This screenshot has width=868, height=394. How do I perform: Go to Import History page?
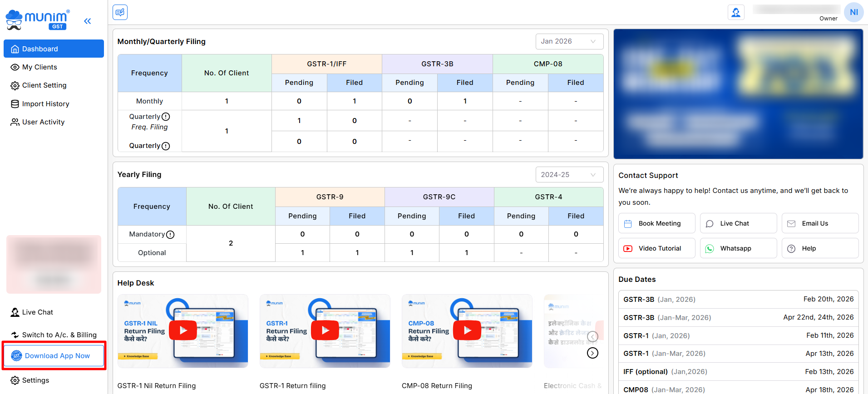coord(45,104)
